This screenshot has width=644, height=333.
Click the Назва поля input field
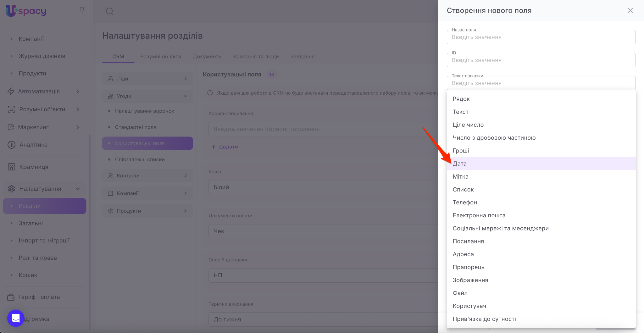[x=541, y=37]
